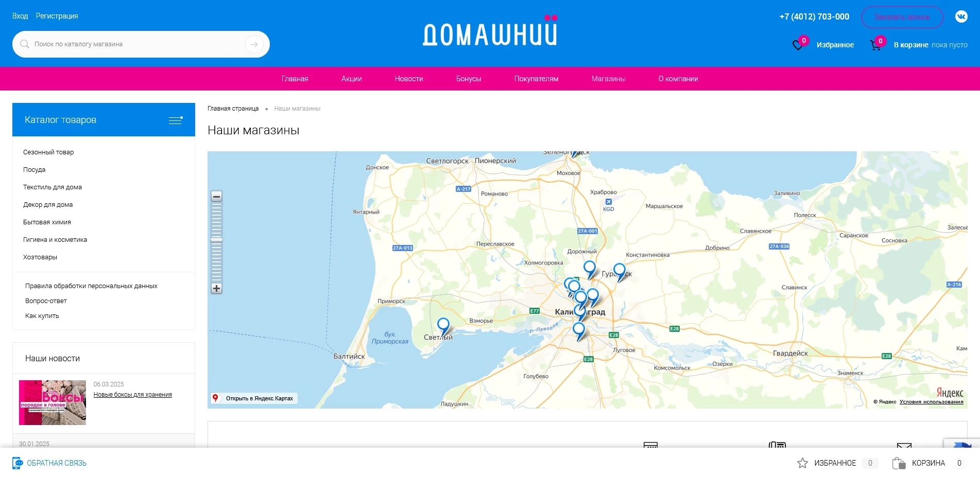Click the feedback chat icon at bottom
The height and width of the screenshot is (477, 980).
tap(18, 463)
